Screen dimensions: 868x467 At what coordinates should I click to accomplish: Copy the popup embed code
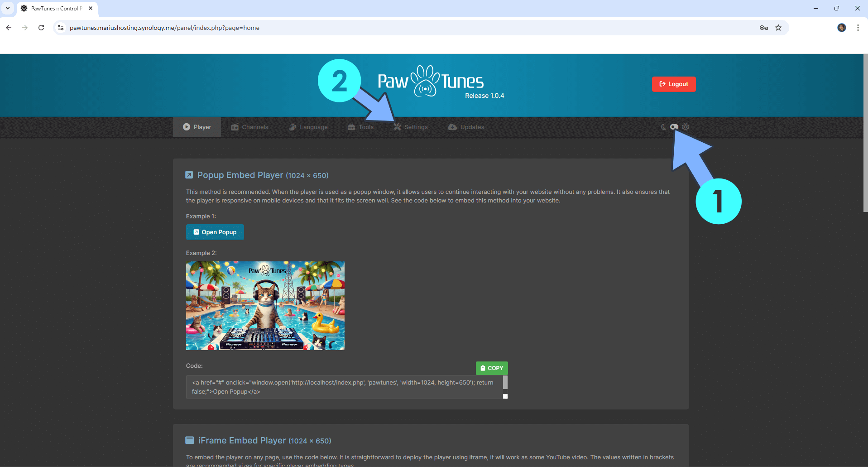click(492, 368)
